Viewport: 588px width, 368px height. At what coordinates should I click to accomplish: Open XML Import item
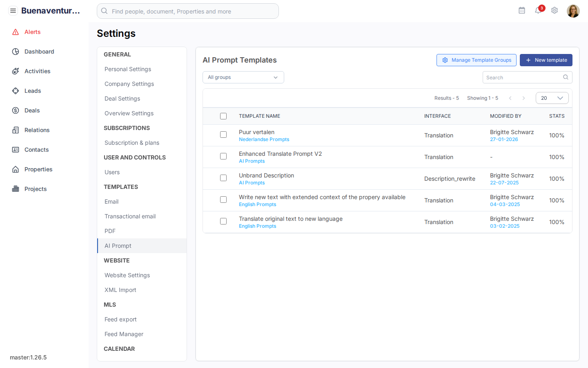[x=142, y=290]
